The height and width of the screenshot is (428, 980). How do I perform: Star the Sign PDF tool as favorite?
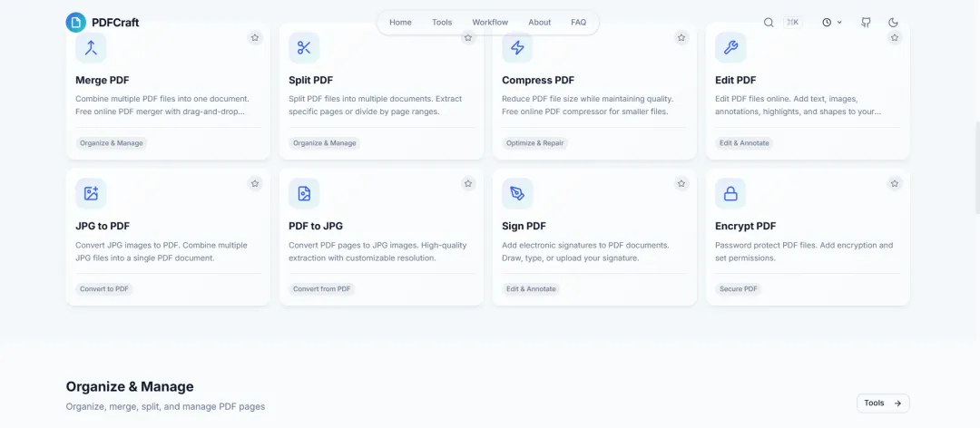click(681, 184)
